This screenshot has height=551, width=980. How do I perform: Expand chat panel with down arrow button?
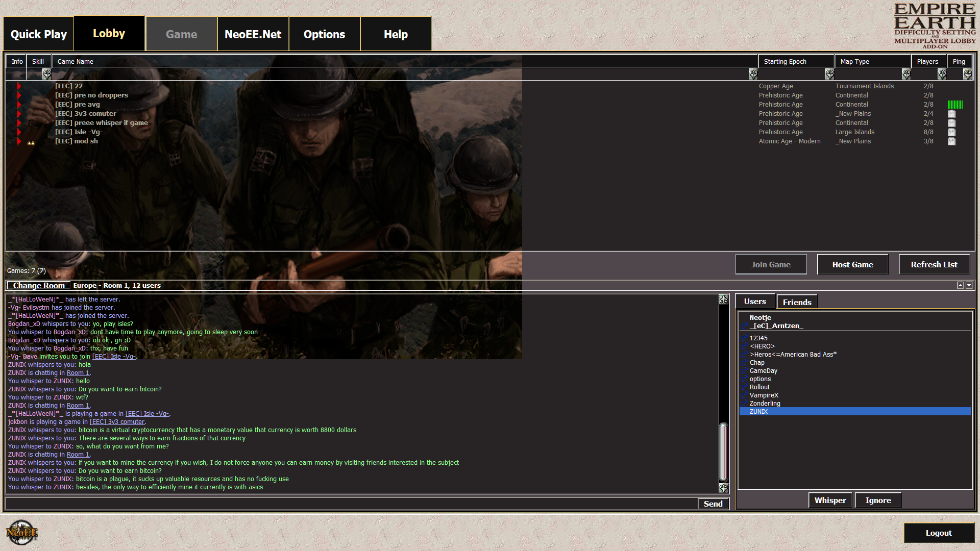click(x=969, y=285)
